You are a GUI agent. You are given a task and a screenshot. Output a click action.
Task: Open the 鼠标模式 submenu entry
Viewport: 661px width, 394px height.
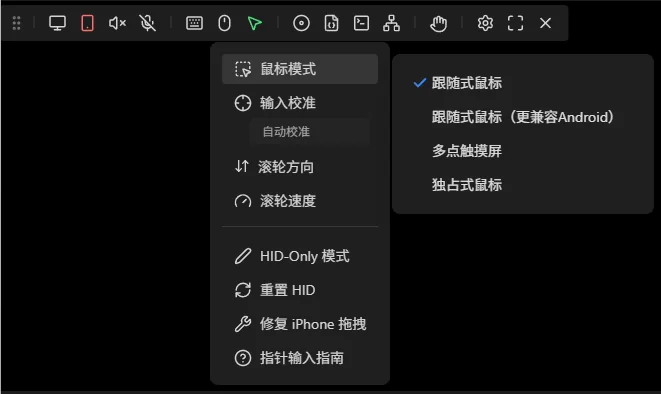click(x=300, y=69)
